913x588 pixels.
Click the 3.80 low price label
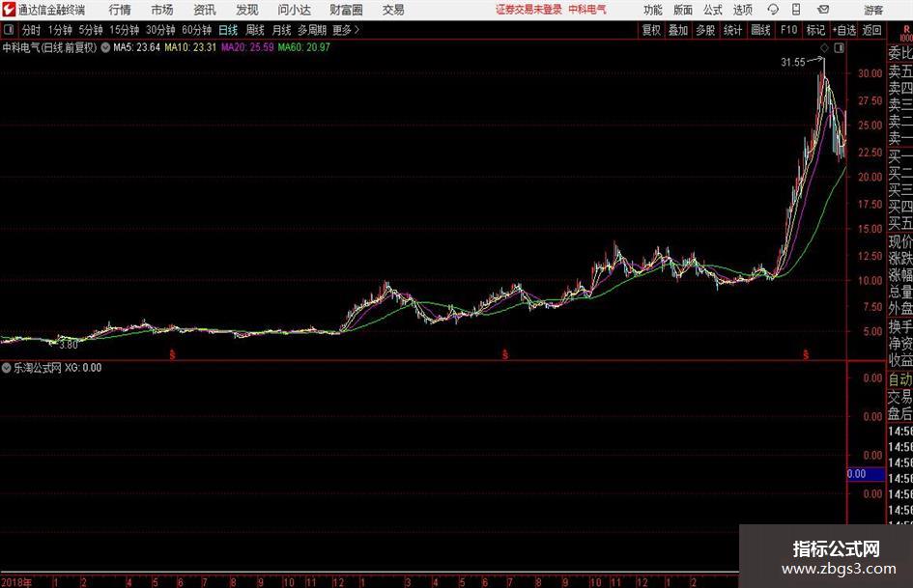[69, 345]
